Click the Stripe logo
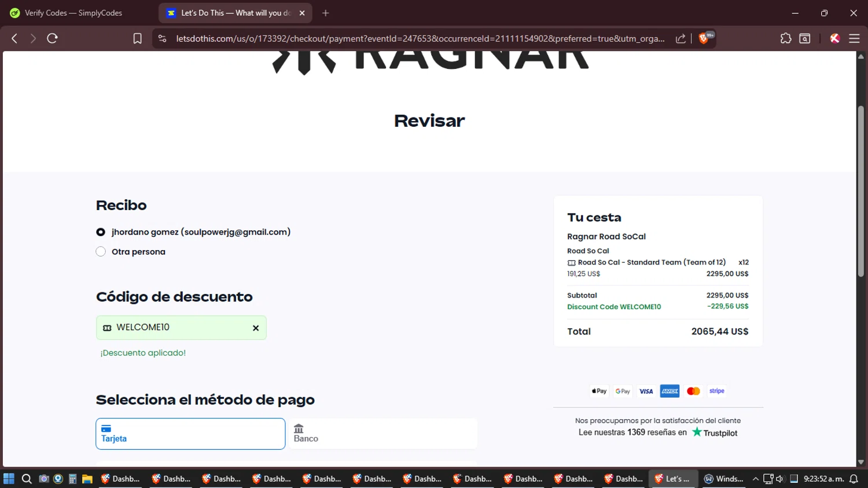The height and width of the screenshot is (488, 868). pos(717,391)
